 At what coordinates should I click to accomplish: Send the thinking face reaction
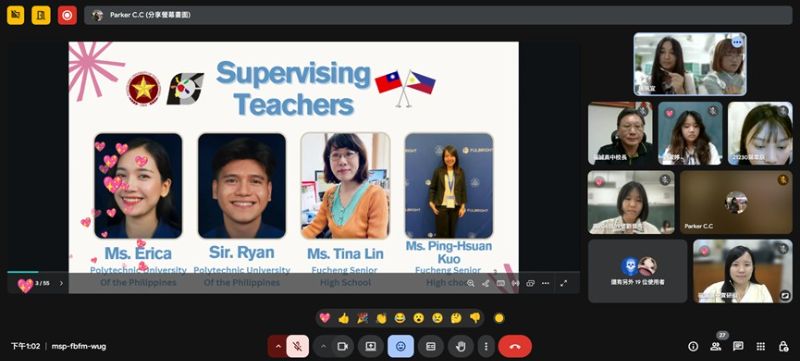click(456, 318)
